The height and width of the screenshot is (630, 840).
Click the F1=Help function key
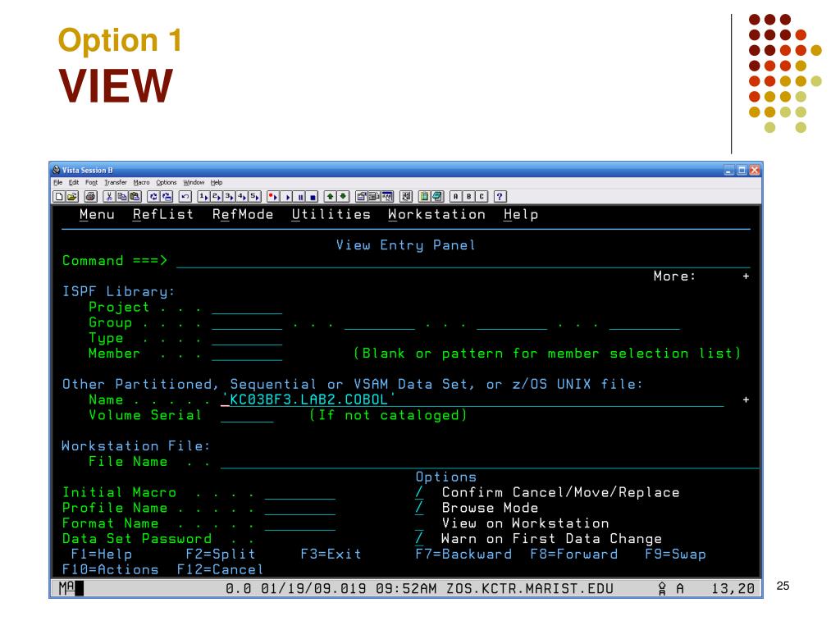pyautogui.click(x=102, y=555)
